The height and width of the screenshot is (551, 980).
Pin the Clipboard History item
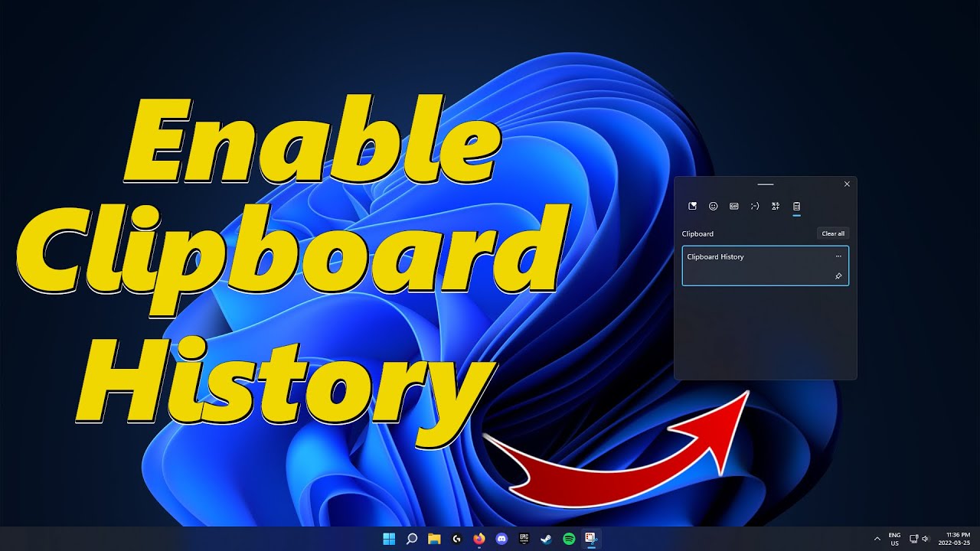point(838,276)
